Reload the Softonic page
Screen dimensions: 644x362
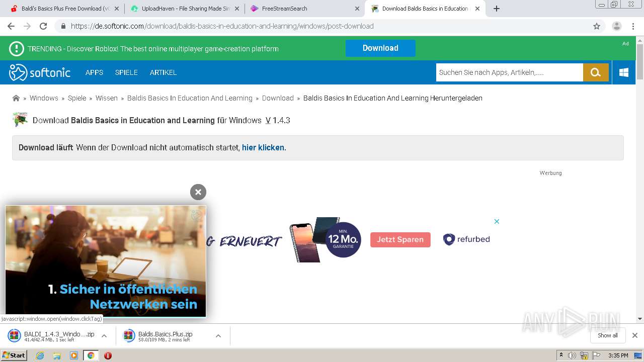click(x=43, y=26)
